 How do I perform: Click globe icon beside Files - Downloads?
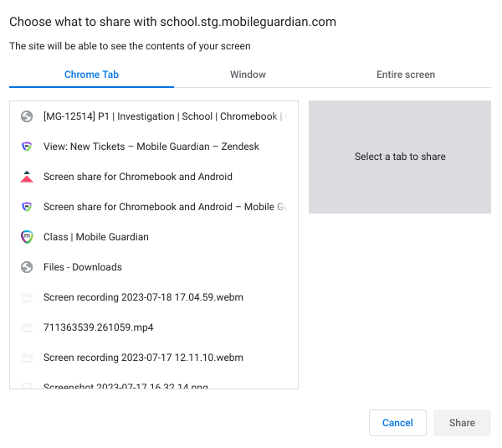27,267
